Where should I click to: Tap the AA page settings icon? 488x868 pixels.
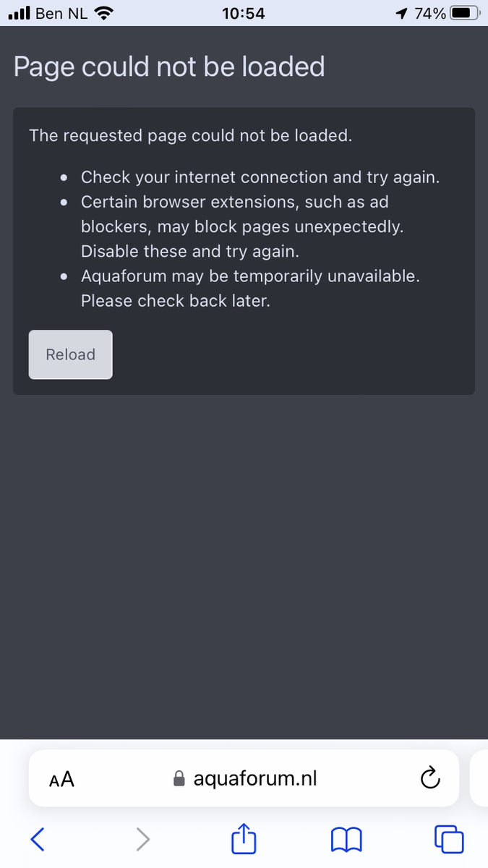61,778
